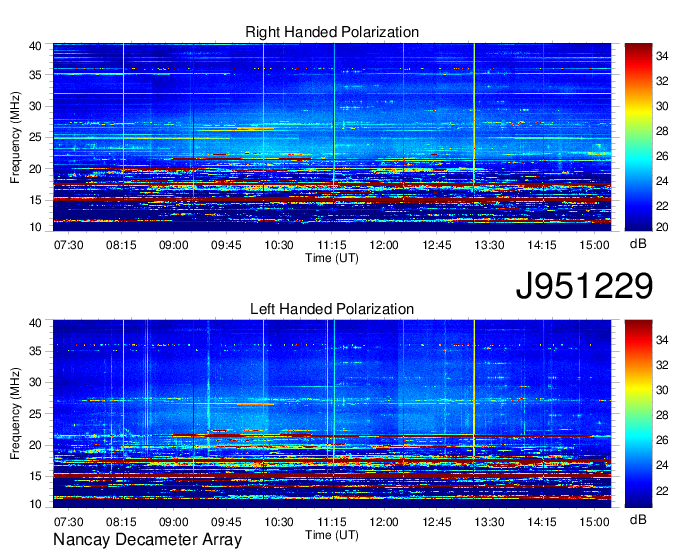Click the Right Handed Polarization spectrogram image
Screen dimensions: 680x552
click(x=332, y=137)
